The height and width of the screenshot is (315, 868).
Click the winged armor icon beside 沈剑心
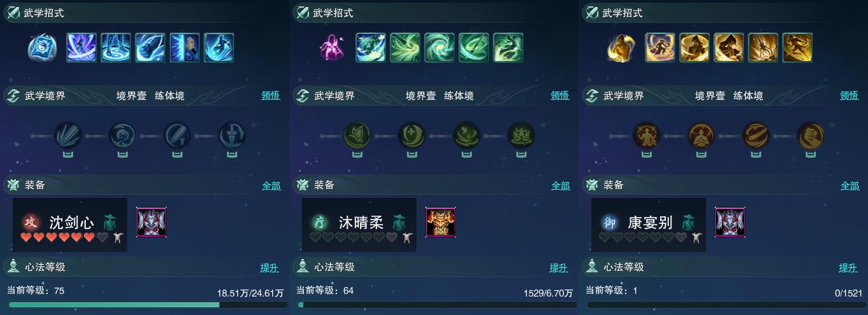151,222
